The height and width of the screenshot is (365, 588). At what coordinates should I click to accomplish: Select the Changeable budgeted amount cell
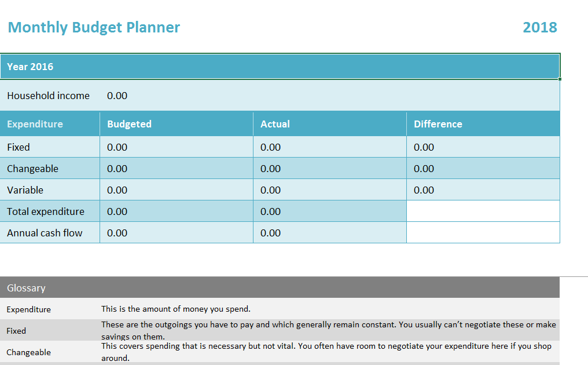coord(177,168)
